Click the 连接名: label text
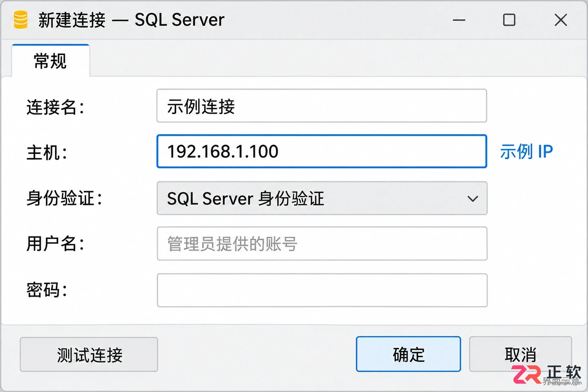The width and height of the screenshot is (588, 392). 55,107
